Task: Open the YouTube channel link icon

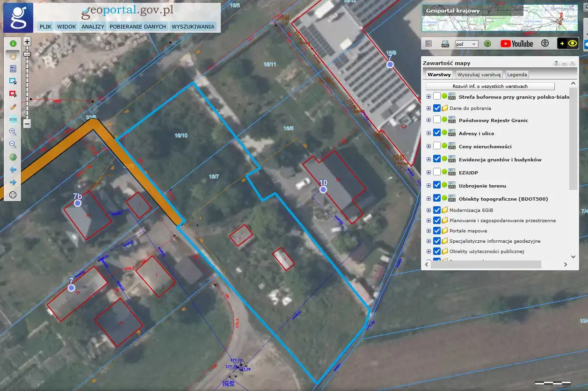Action: 516,43
